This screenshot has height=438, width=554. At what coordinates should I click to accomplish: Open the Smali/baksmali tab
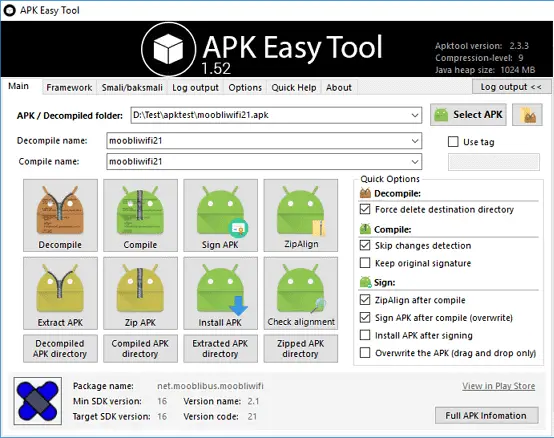[132, 88]
